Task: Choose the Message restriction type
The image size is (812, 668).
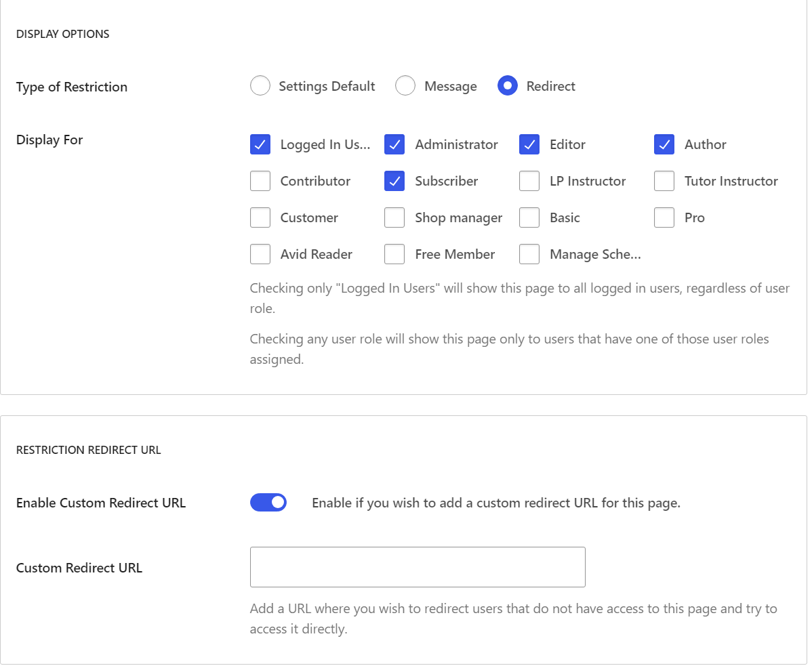Action: pyautogui.click(x=405, y=86)
